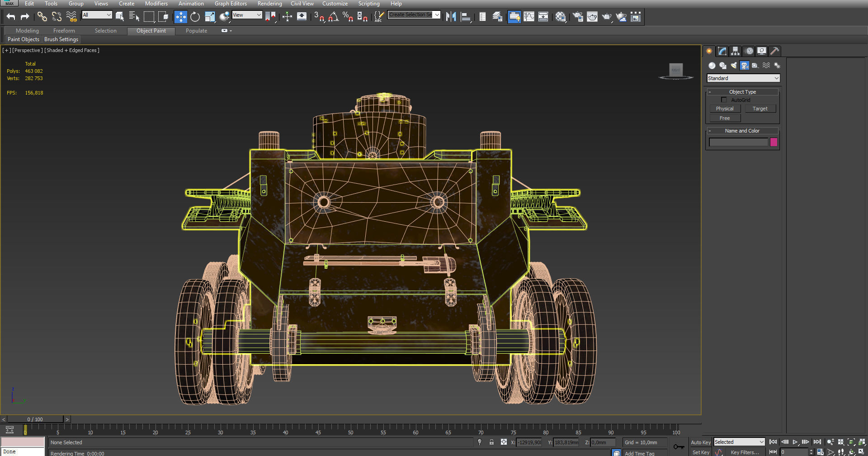
Task: Open the Scripting menu
Action: pyautogui.click(x=369, y=4)
